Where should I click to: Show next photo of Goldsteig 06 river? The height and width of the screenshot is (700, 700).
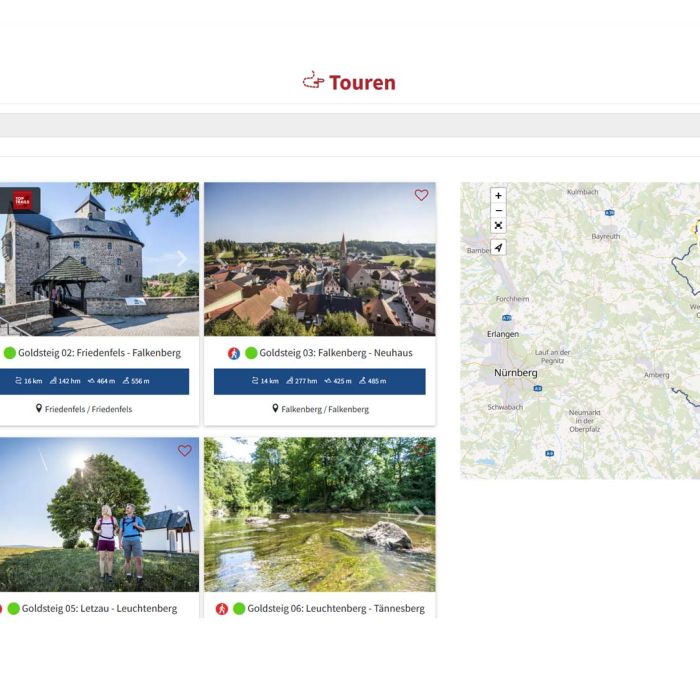point(418,514)
